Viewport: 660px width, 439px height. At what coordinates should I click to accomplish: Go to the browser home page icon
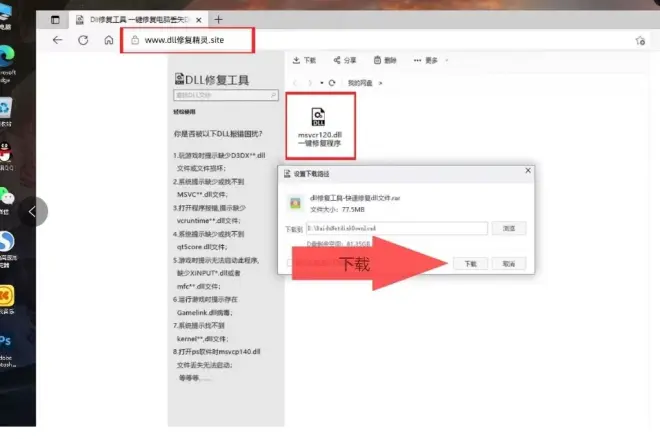click(108, 40)
